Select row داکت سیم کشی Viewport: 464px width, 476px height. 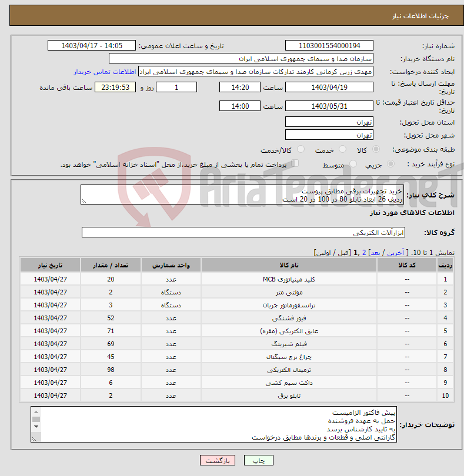pos(236,383)
